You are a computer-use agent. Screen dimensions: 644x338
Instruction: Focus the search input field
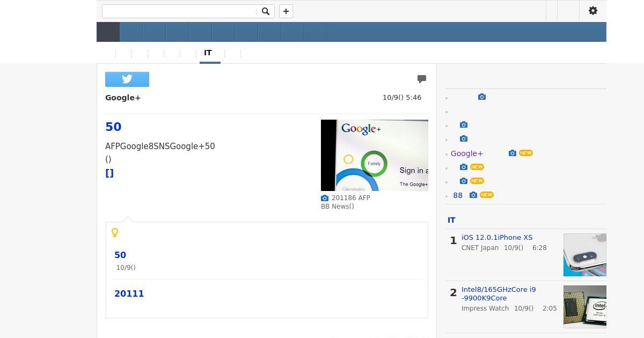180,11
